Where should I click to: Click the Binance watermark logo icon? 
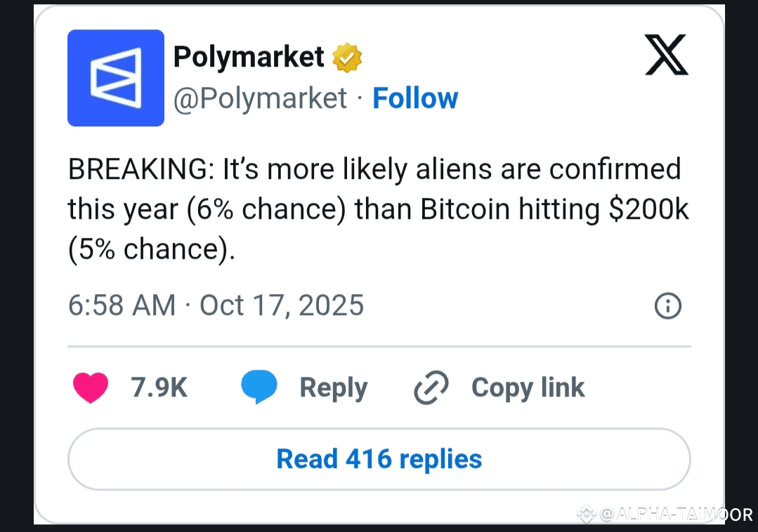(586, 514)
